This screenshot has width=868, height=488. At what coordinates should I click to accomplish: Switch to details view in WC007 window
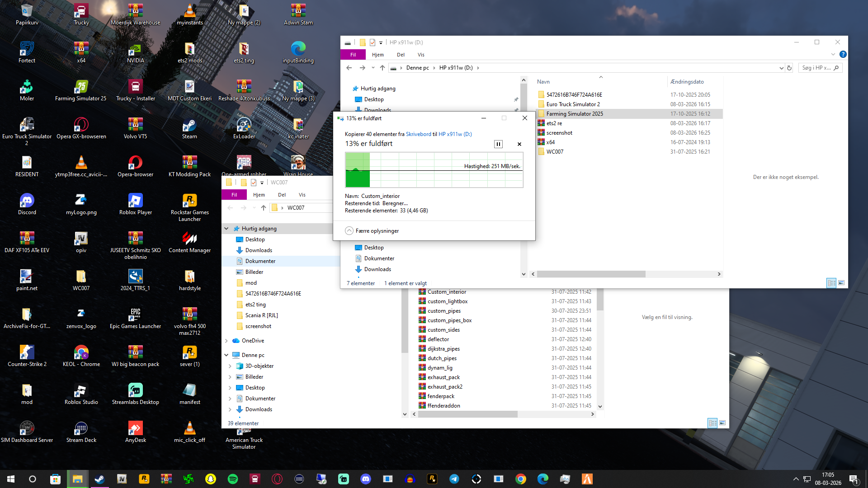pos(712,423)
